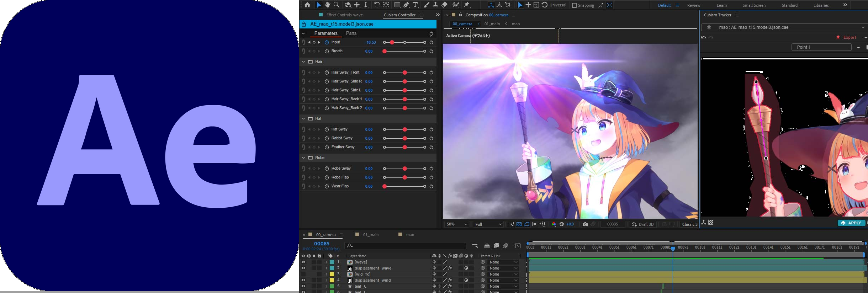Screen dimensions: 868x293
Task: Select the Roto Brush tool
Action: (456, 5)
